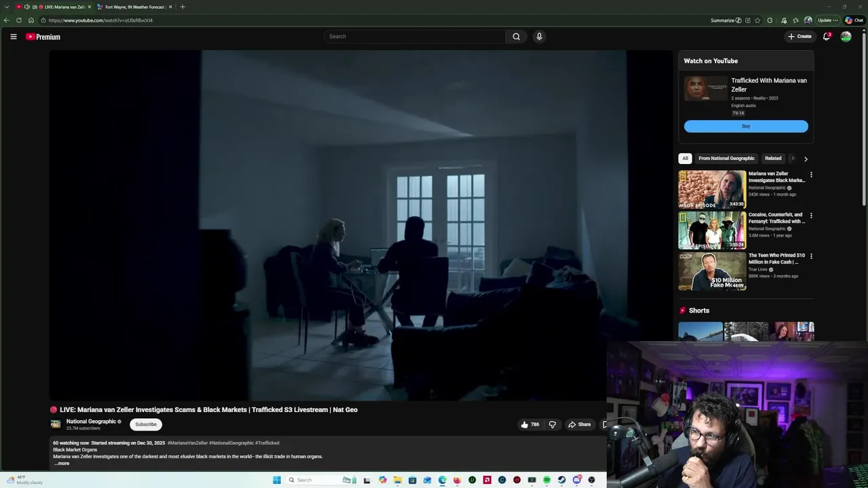Select the Related filter chip
The height and width of the screenshot is (488, 868).
point(773,159)
